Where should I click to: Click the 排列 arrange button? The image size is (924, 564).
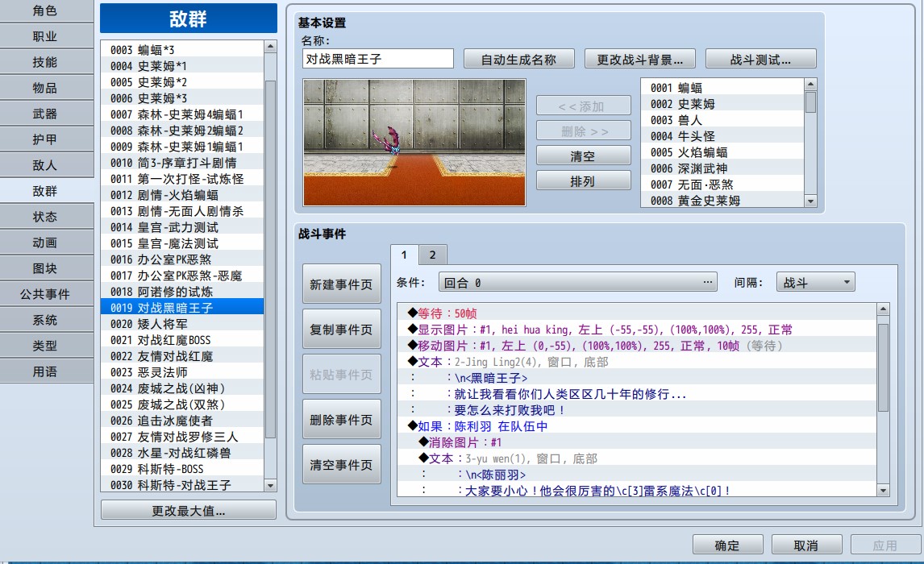tap(584, 180)
